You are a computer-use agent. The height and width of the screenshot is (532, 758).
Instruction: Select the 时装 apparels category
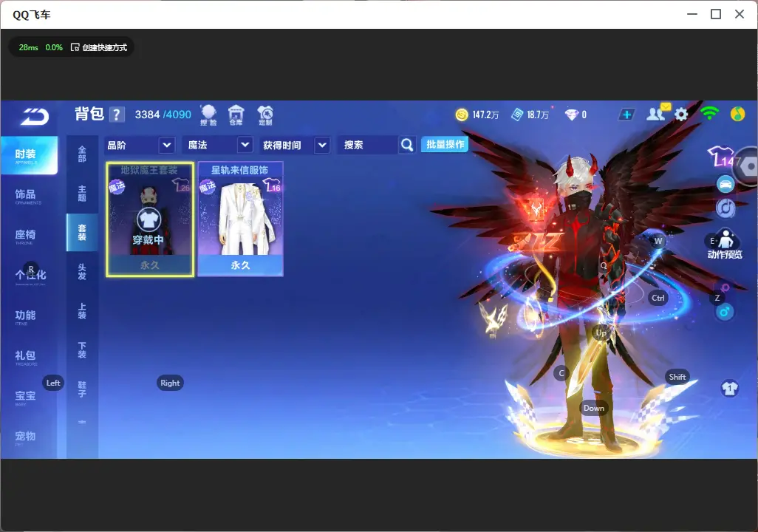pyautogui.click(x=29, y=155)
